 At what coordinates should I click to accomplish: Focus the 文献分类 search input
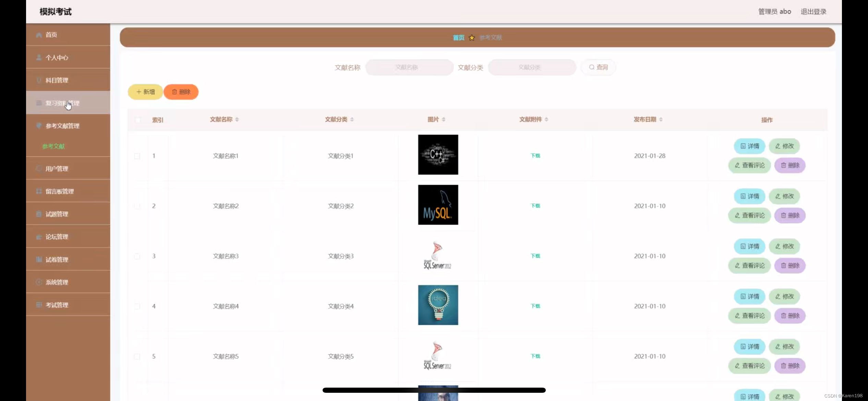pyautogui.click(x=532, y=67)
